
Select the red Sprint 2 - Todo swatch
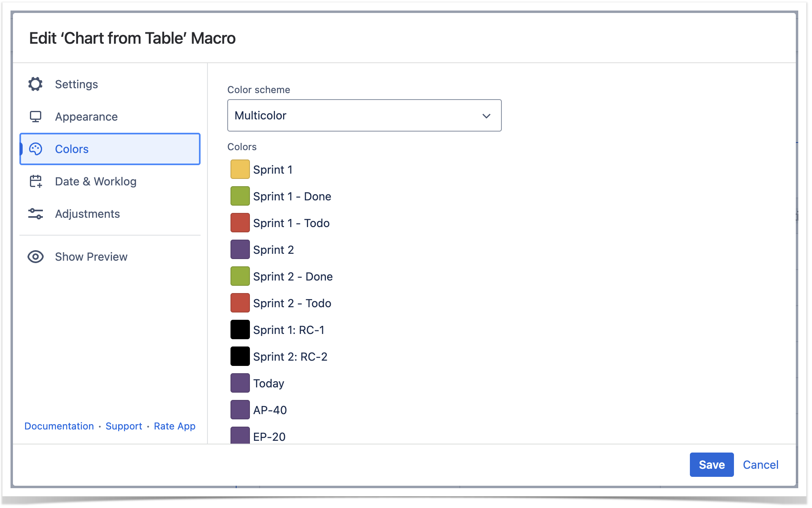240,303
